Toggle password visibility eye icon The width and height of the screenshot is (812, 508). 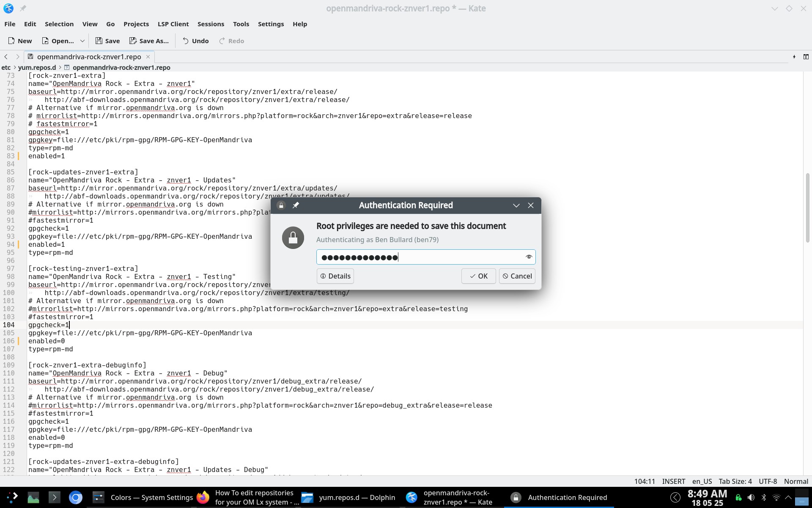coord(529,257)
